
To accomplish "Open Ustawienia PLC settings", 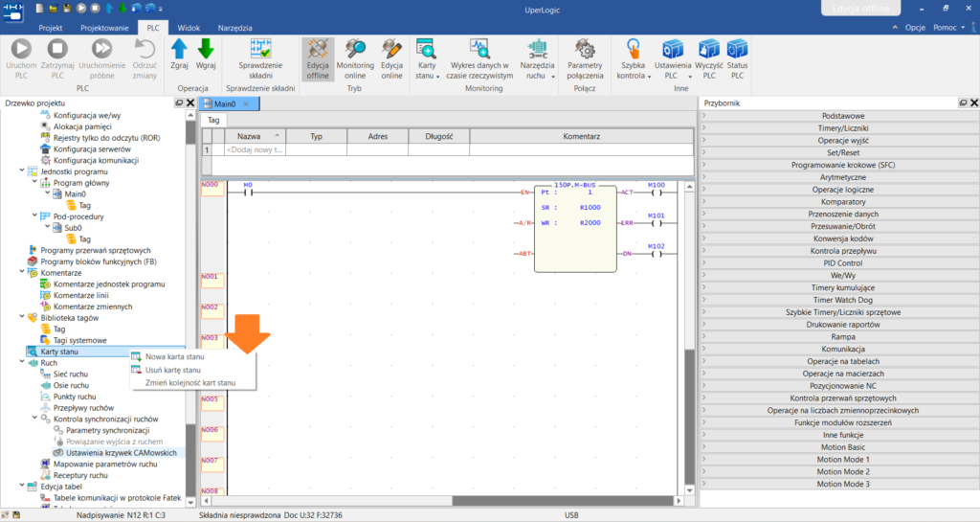I will point(673,58).
